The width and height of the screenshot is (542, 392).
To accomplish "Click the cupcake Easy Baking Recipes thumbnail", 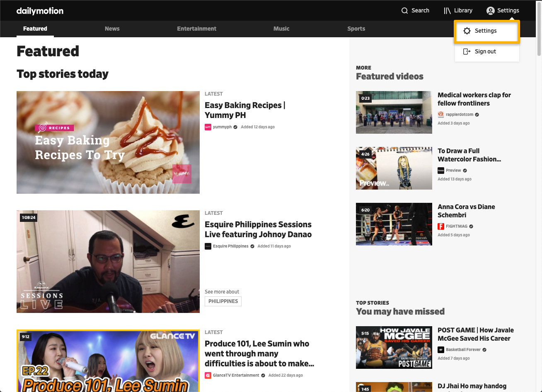I will click(108, 142).
